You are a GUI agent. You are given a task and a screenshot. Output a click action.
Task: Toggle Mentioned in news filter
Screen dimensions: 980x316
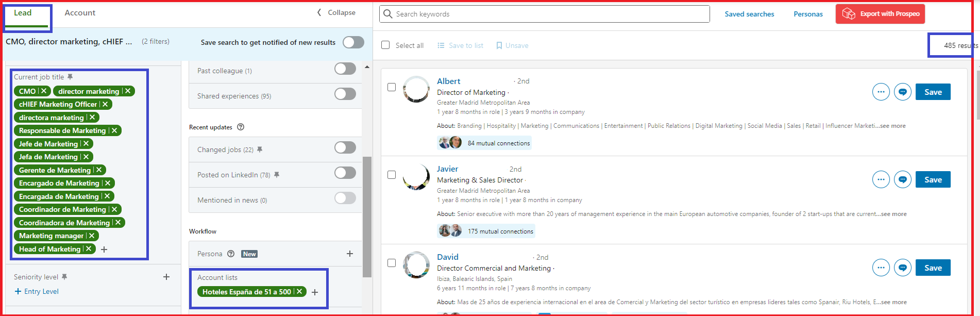click(x=345, y=198)
